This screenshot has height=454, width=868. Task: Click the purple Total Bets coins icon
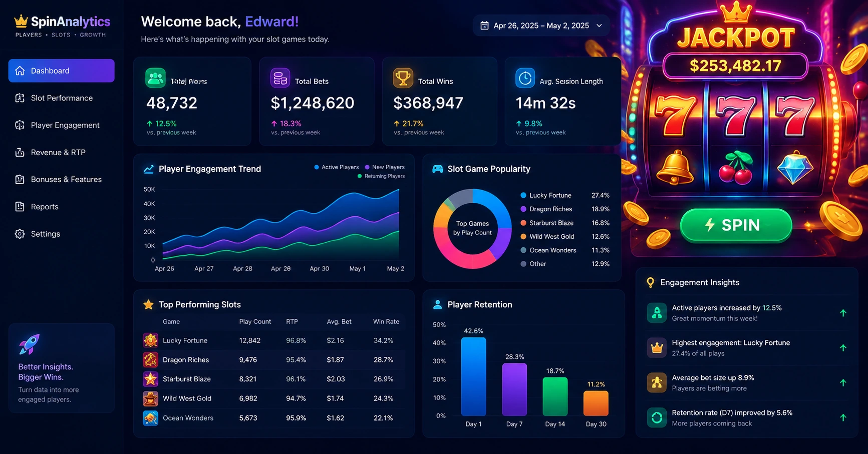coord(280,78)
